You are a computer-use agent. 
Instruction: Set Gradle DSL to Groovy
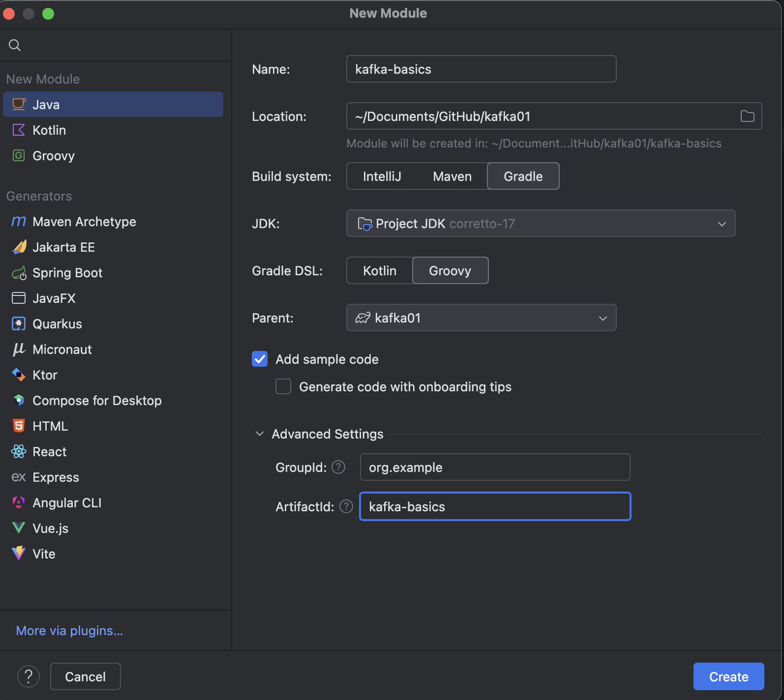pyautogui.click(x=450, y=270)
